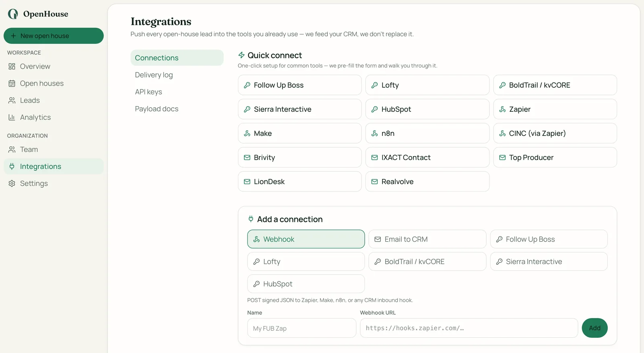Click the webhook icon on Make card
This screenshot has width=644, height=353.
pyautogui.click(x=247, y=133)
